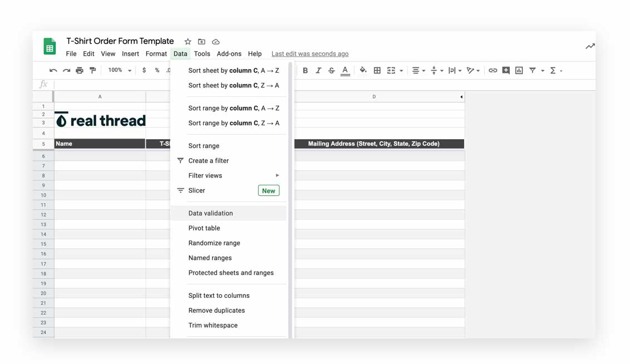The height and width of the screenshot is (364, 630).
Task: Insert a comment using the toolbar icon
Action: point(506,70)
